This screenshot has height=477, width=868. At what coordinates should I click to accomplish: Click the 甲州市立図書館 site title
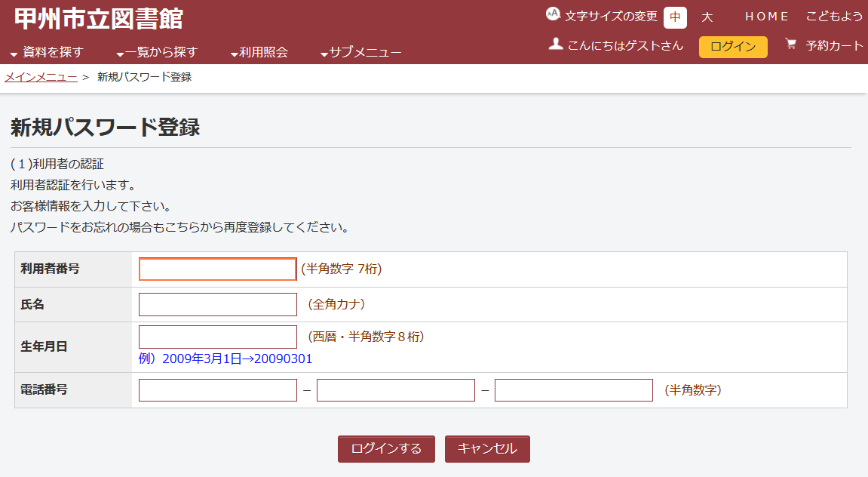(x=99, y=18)
